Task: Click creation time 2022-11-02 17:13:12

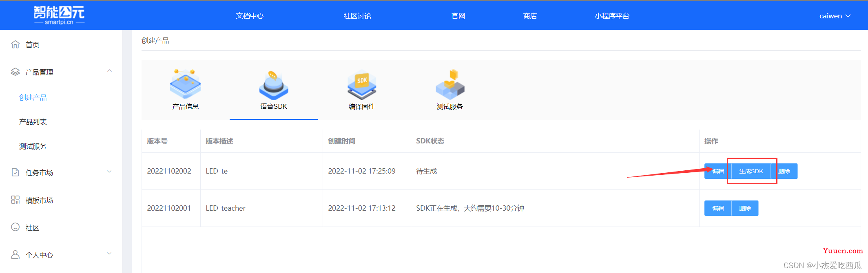Action: point(362,208)
